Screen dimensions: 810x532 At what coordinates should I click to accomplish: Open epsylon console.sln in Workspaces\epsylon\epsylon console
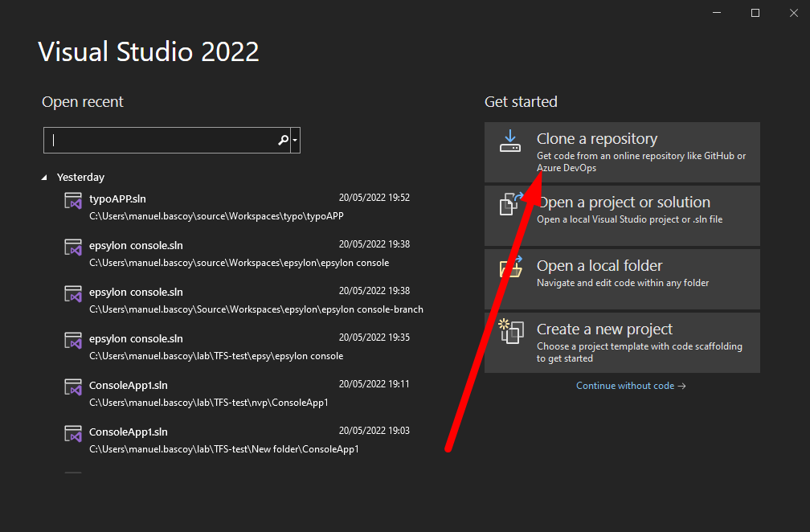click(x=136, y=245)
